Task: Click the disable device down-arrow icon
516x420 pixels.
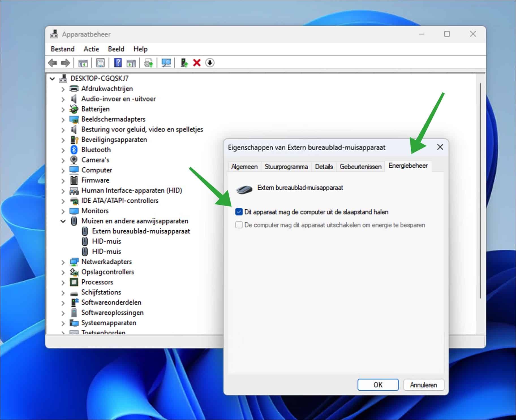Action: click(x=210, y=63)
